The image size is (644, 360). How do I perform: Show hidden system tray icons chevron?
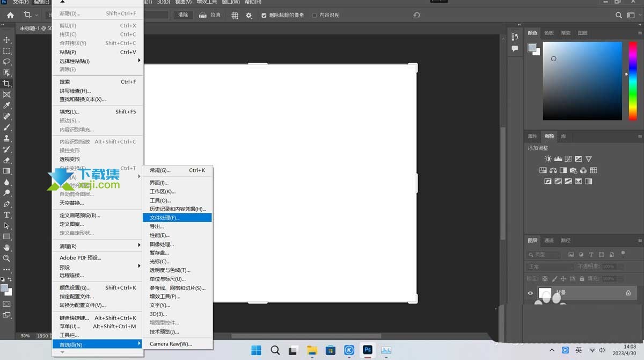point(552,350)
